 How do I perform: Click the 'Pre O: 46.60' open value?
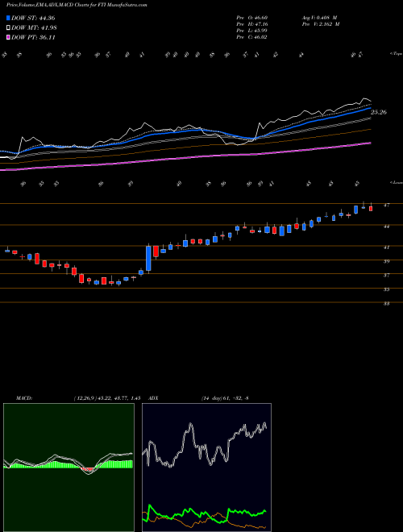coord(251,18)
